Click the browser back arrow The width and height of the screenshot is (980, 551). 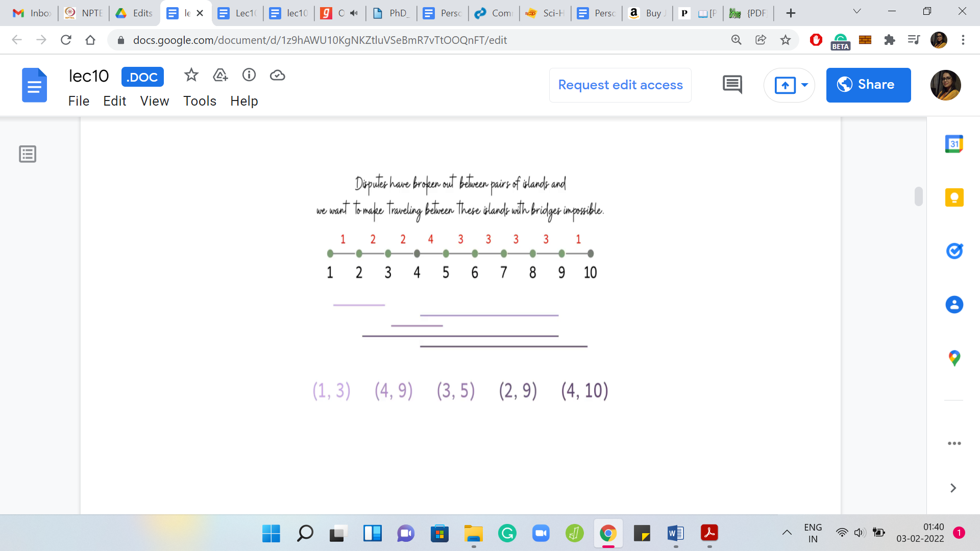click(17, 40)
